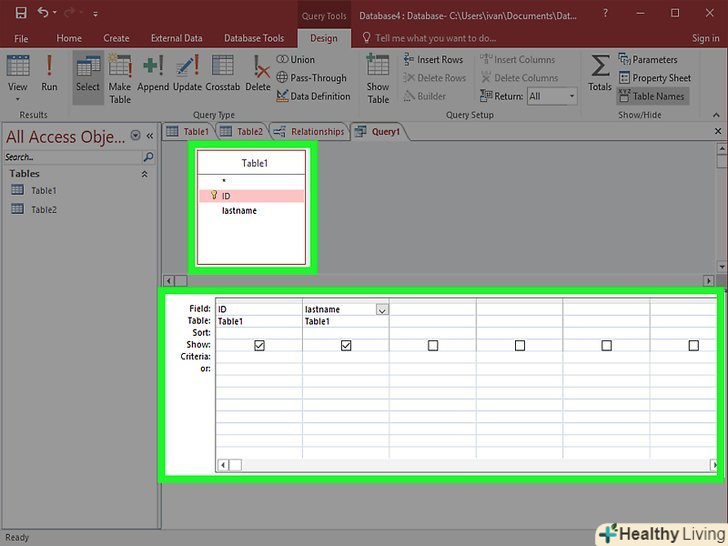Collapse the Tables group in navigation pane

pos(144,174)
